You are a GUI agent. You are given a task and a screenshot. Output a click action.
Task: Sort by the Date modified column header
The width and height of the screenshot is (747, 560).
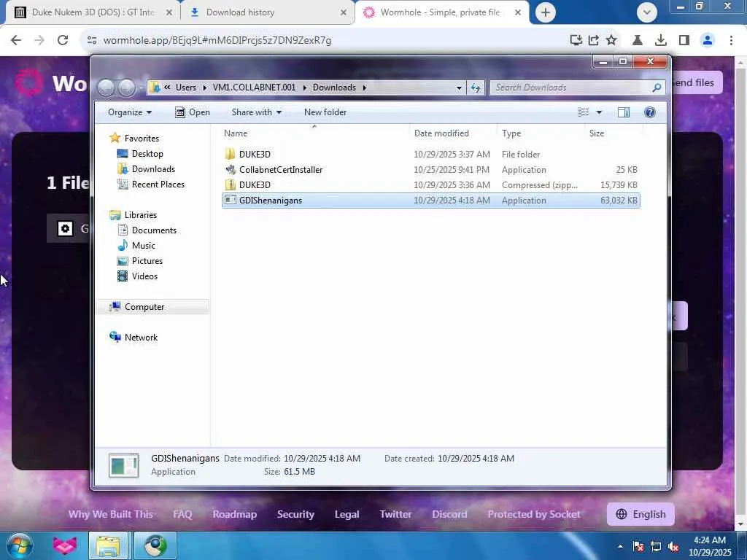click(452, 133)
